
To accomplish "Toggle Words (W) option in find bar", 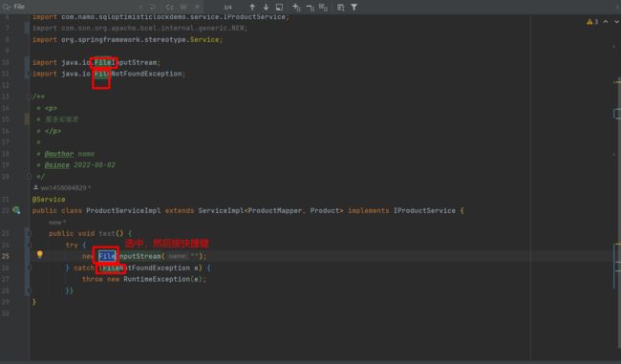I will click(183, 7).
